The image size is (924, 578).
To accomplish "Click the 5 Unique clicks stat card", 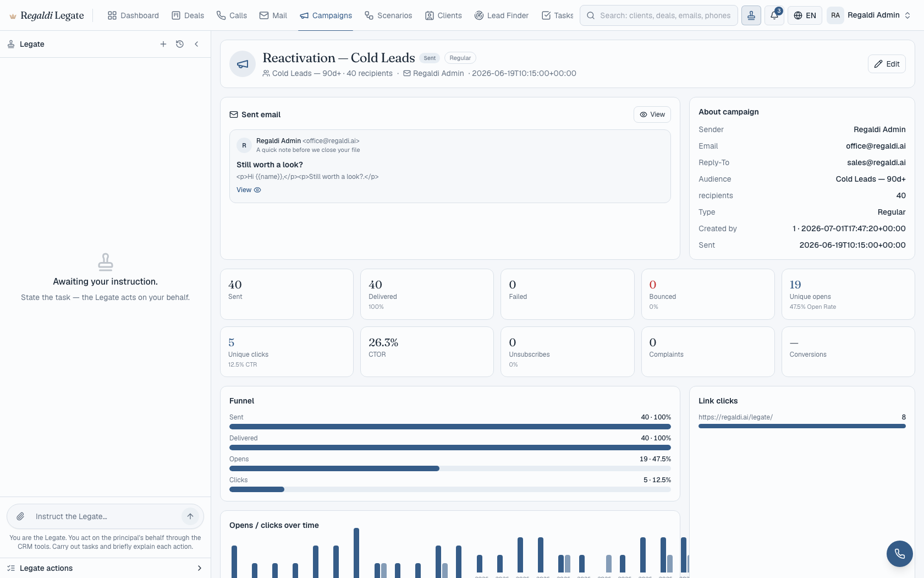I will pos(287,352).
